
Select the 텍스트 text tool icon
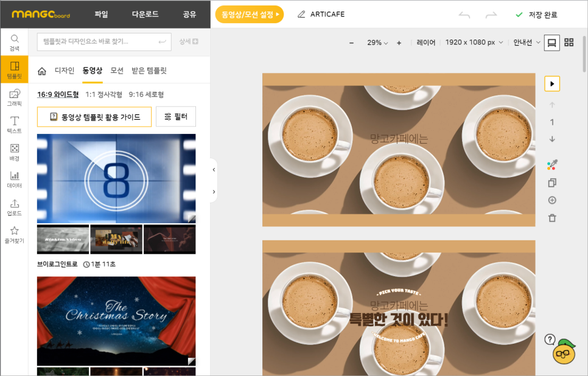[x=14, y=125]
